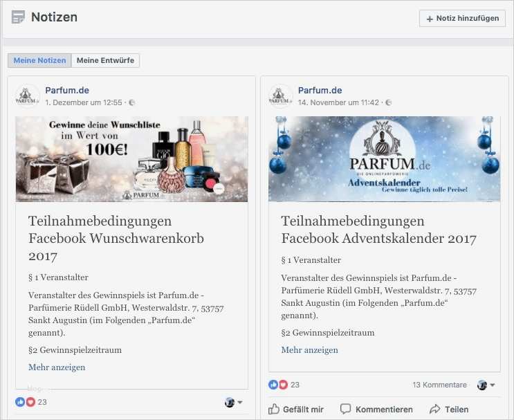Open note title Teilnahmebedingungen Facebook Wunschwarenkorb 2017
The image size is (514, 420).
(x=116, y=238)
